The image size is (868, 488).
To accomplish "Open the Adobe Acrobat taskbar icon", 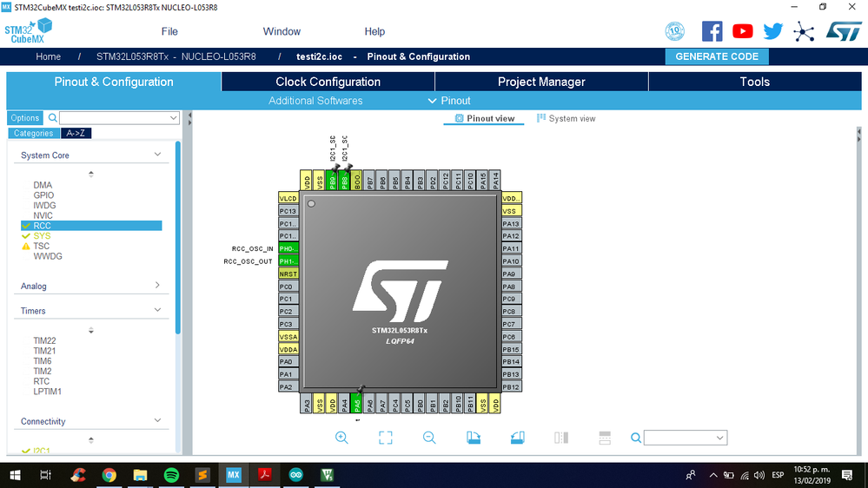I will click(265, 475).
